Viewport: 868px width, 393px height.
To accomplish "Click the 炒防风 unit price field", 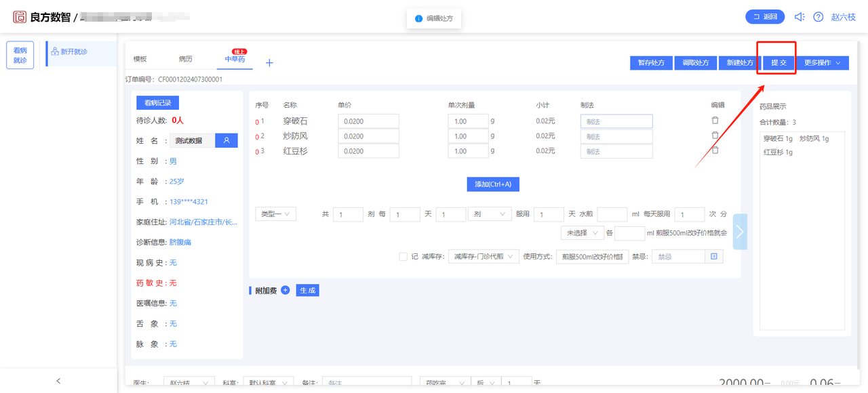I will pos(368,136).
